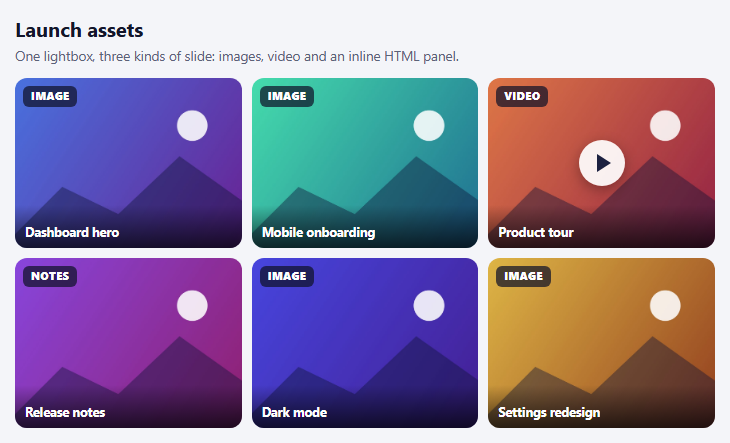
Task: Click the IMAGE badge on Dark mode
Action: [x=287, y=276]
